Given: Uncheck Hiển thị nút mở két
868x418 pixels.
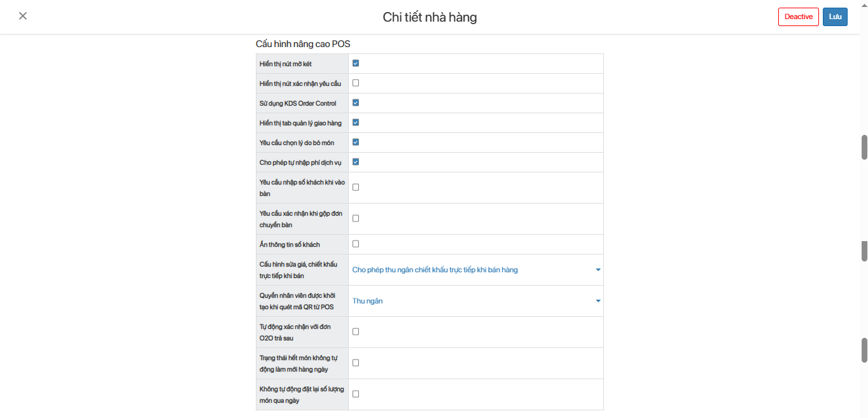Looking at the screenshot, I should click(x=356, y=63).
